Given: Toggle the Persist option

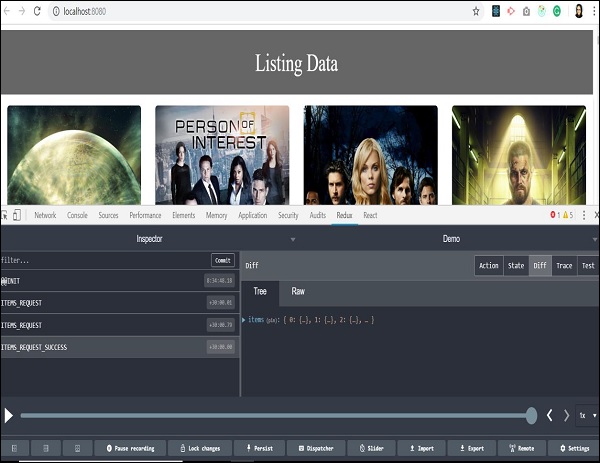Looking at the screenshot, I should pyautogui.click(x=260, y=448).
